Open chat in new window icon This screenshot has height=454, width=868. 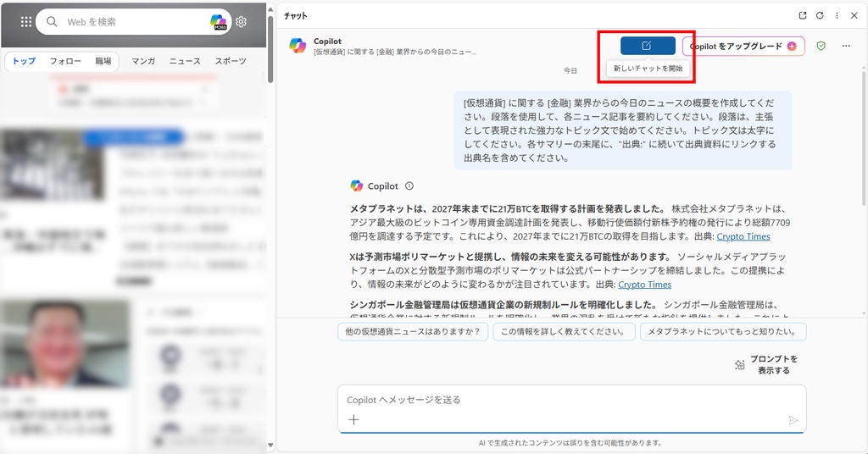point(803,15)
